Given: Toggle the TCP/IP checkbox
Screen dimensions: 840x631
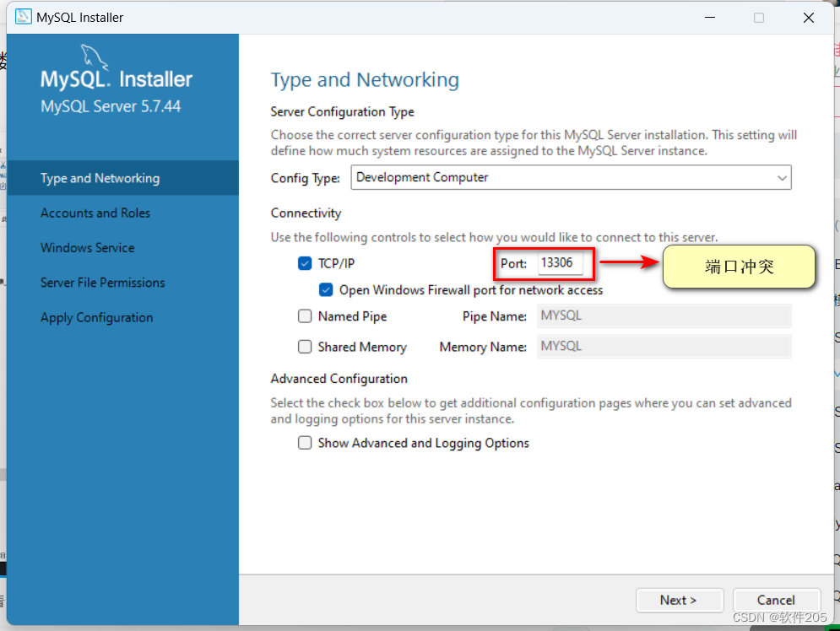Looking at the screenshot, I should point(305,263).
